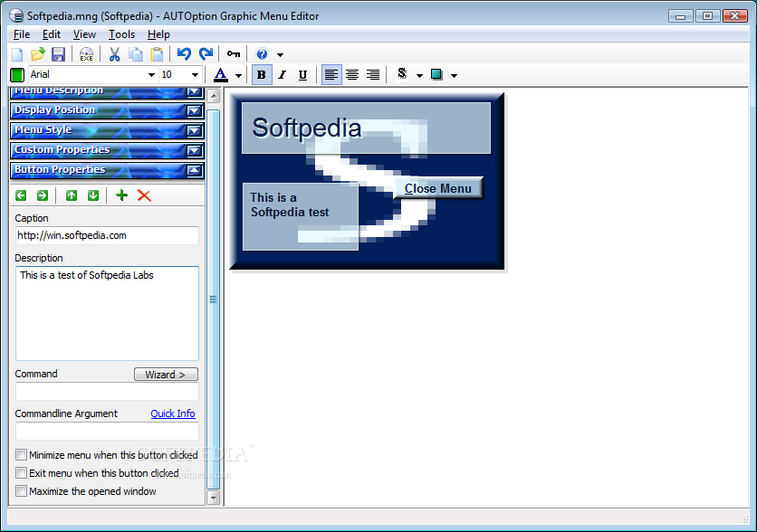Select the Softpedia title box in preview
Viewport: 757px width, 532px height.
pyautogui.click(x=366, y=128)
